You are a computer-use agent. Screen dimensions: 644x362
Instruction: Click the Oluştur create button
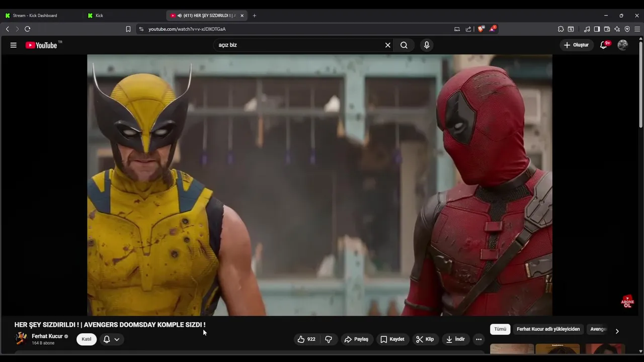click(x=576, y=45)
